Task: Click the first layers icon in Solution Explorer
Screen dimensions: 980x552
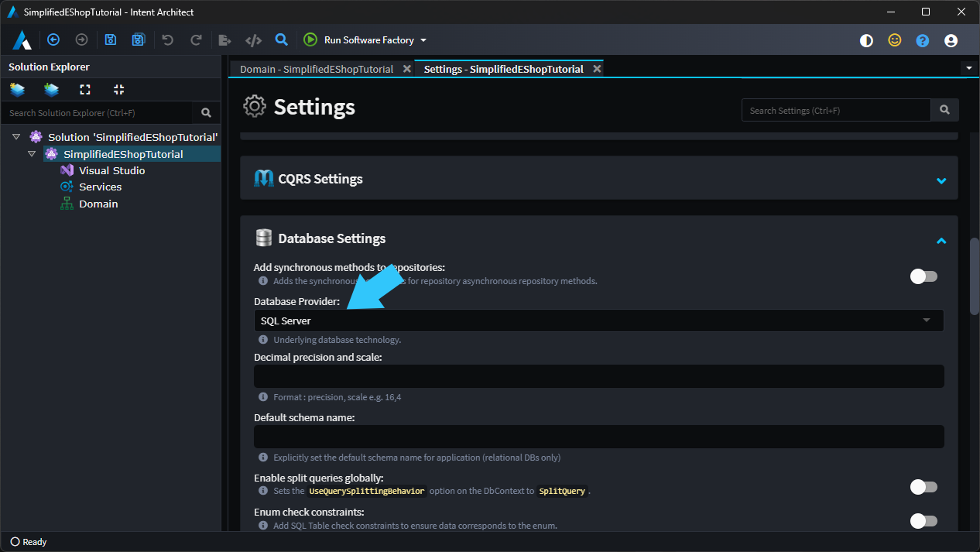Action: pos(17,90)
